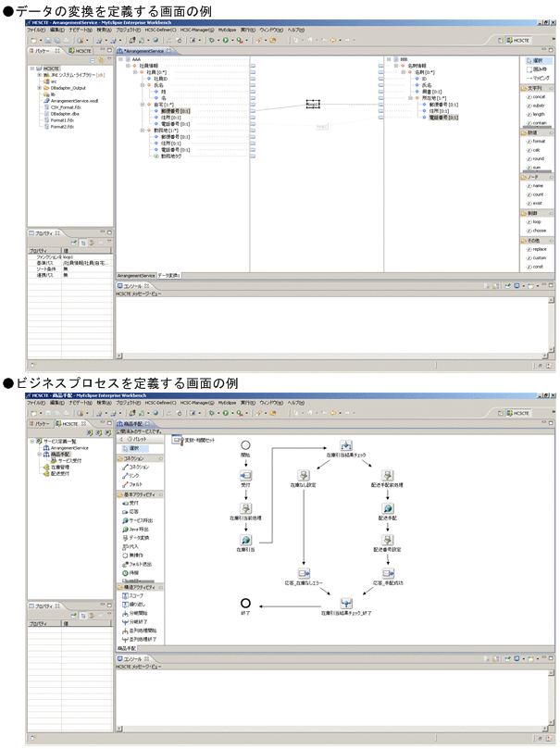Expand the DBadapter_Output folder
560x749 pixels.
(x=39, y=88)
